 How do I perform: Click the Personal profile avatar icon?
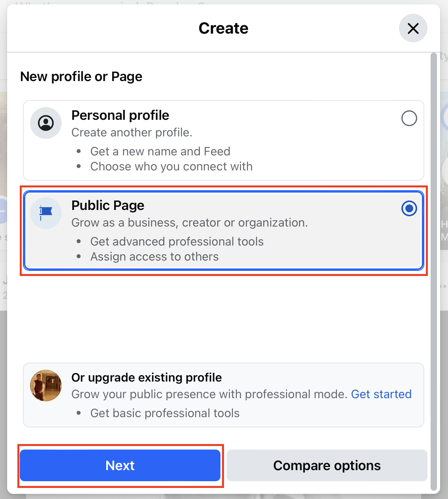pyautogui.click(x=46, y=123)
